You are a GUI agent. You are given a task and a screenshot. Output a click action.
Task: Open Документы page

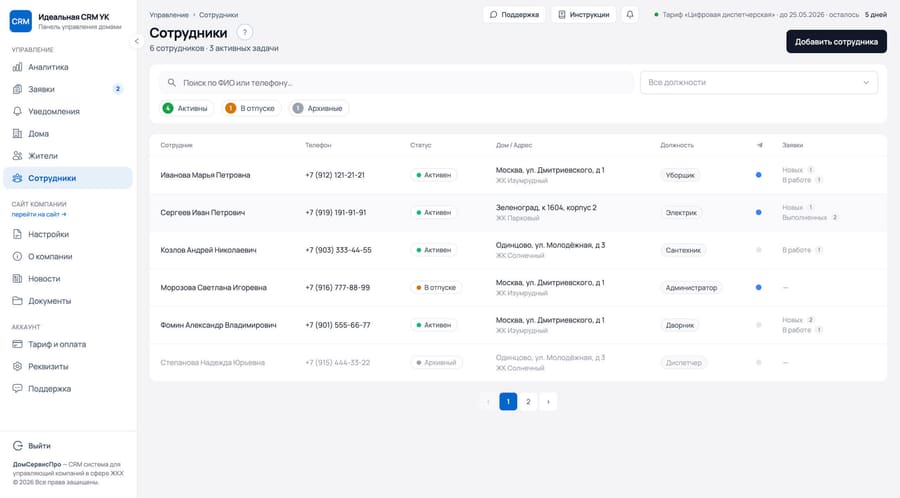[68, 301]
